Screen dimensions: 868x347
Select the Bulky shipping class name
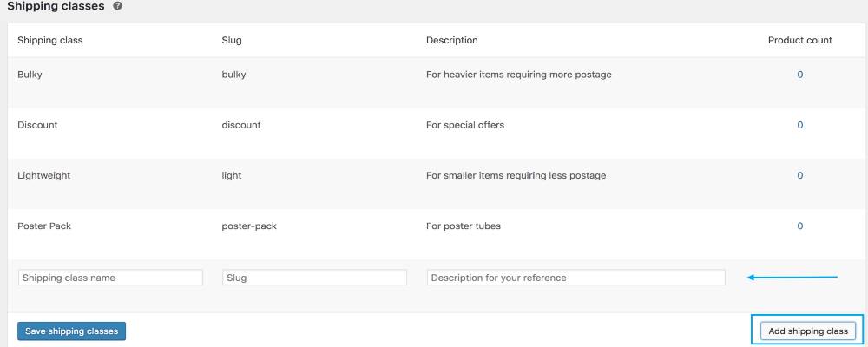coord(30,75)
